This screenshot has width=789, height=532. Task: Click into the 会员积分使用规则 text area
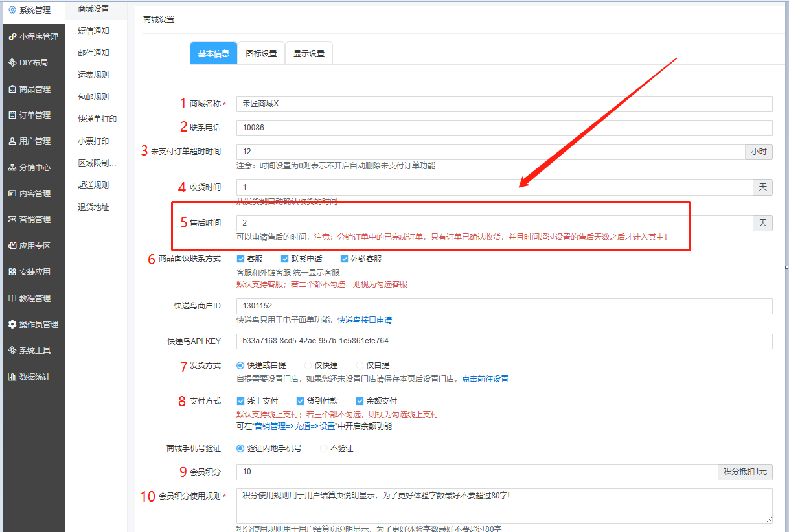(x=504, y=505)
